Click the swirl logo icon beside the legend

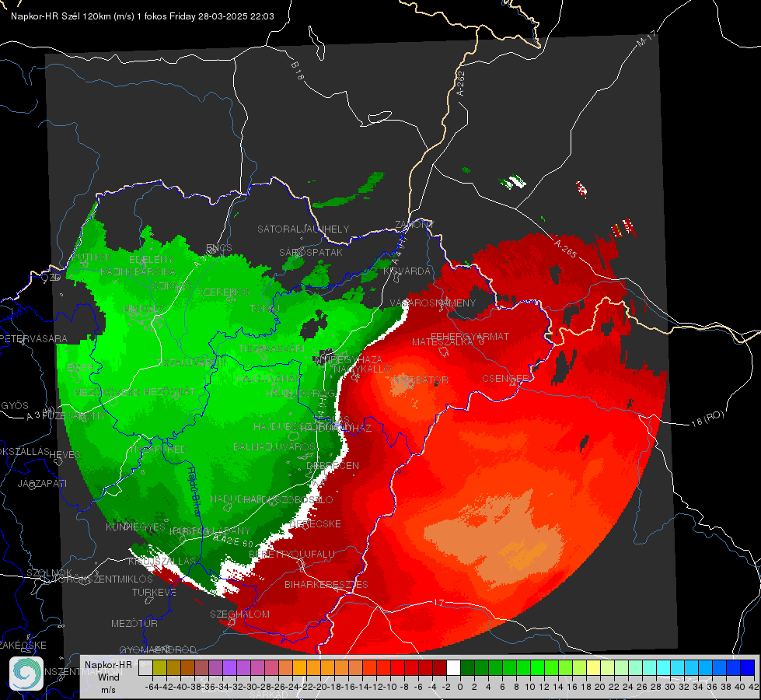click(26, 673)
